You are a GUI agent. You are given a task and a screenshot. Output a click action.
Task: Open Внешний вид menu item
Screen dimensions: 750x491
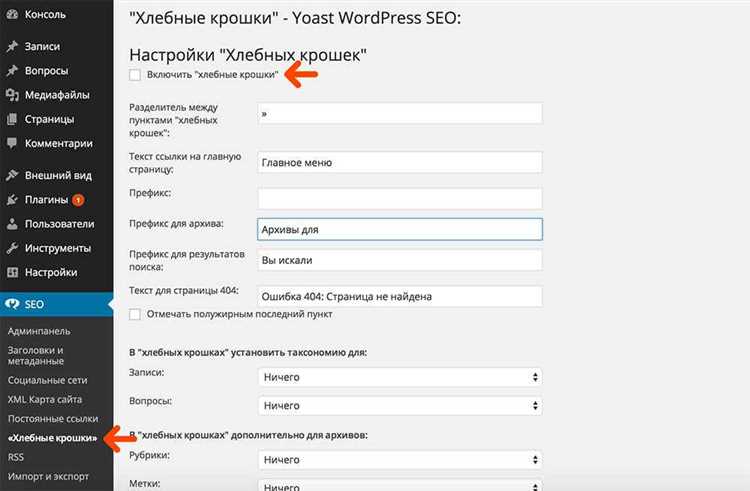[x=56, y=175]
